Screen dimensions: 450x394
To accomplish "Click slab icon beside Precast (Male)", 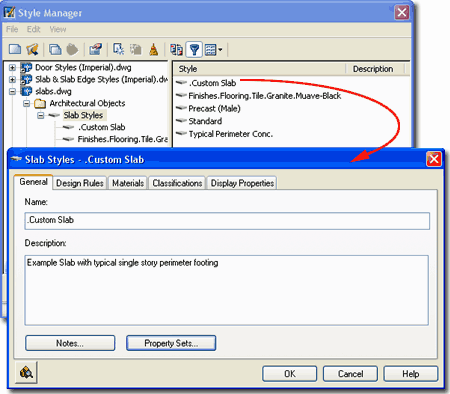I will click(181, 108).
